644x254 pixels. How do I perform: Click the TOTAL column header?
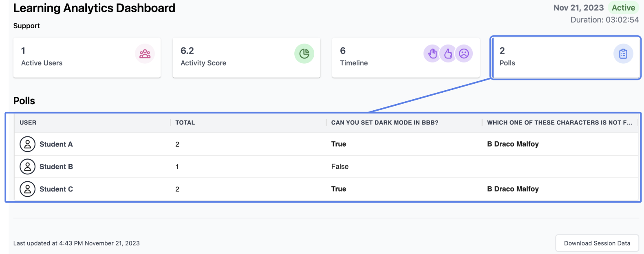185,123
